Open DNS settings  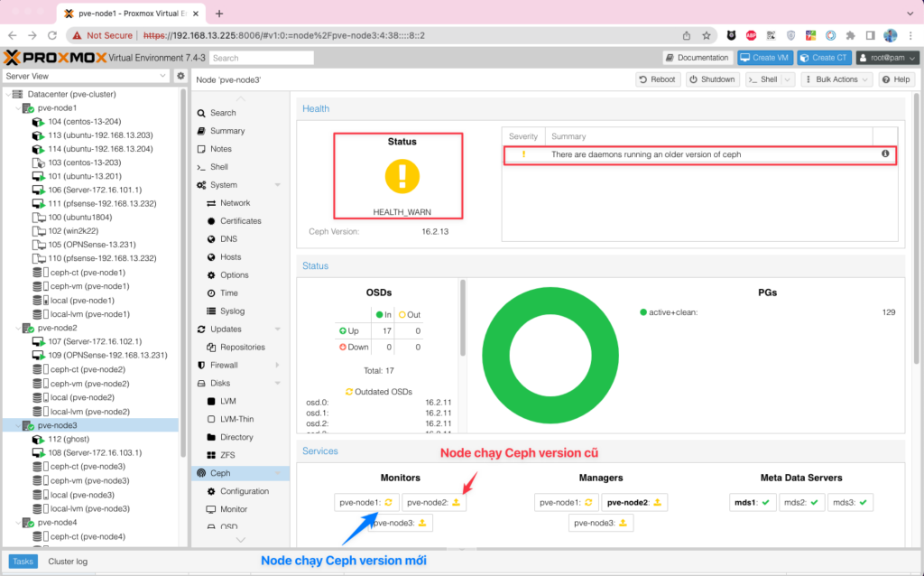pyautogui.click(x=228, y=238)
